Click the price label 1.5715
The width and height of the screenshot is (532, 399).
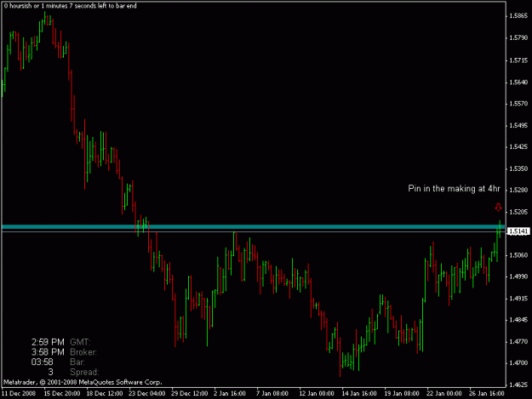[x=518, y=60]
